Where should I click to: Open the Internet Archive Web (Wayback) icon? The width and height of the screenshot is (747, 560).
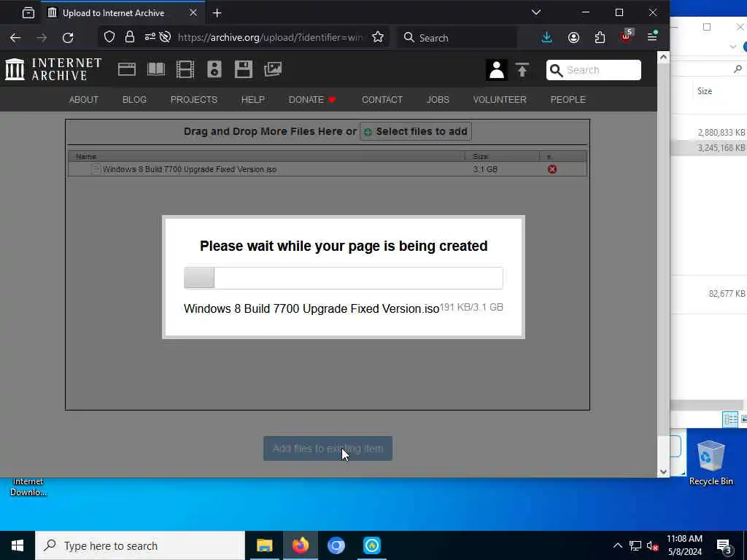[x=127, y=69]
